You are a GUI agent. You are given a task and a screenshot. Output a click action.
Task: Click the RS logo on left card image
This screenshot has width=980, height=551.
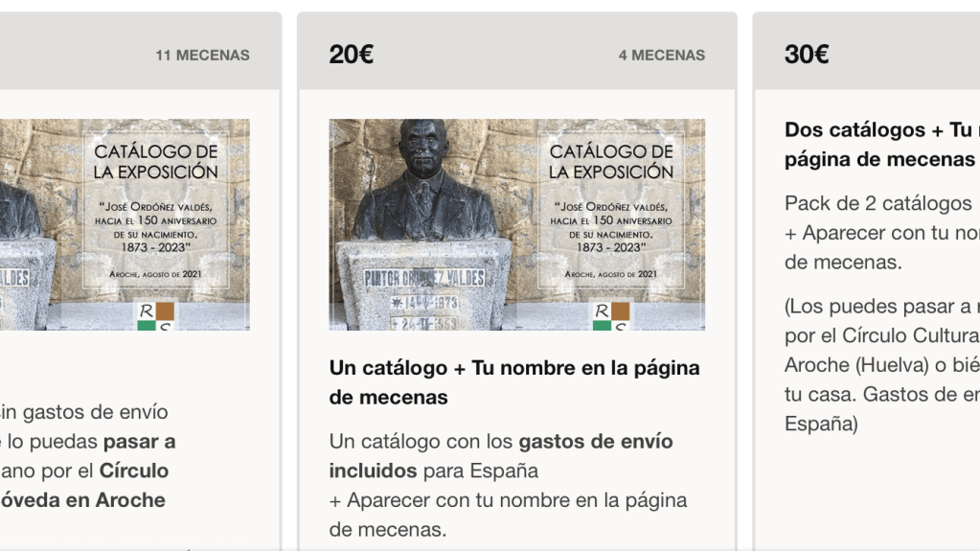(155, 316)
